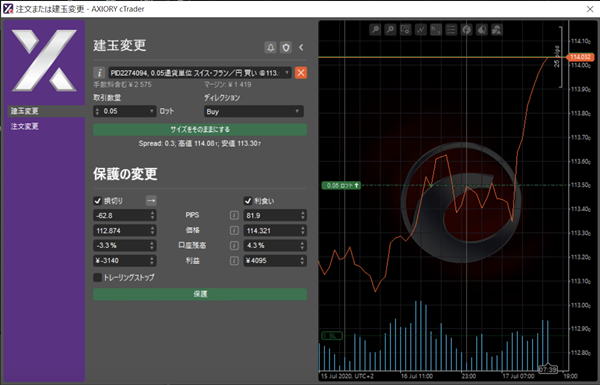Click the orange X close position button
Image resolution: width=600 pixels, height=385 pixels.
click(301, 73)
